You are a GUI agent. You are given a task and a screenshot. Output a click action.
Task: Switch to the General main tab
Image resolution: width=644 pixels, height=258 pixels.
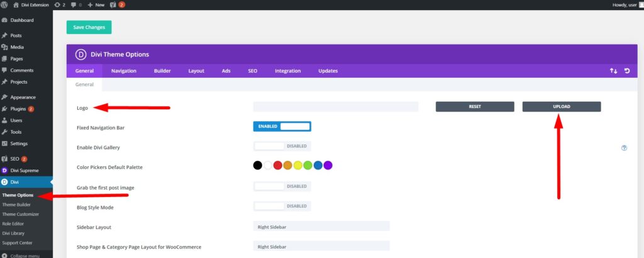[84, 71]
